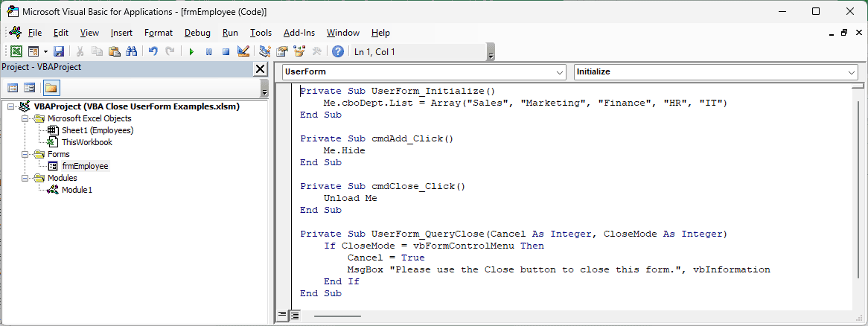
Task: Click on the 'Unload Me' code line
Action: click(x=351, y=198)
